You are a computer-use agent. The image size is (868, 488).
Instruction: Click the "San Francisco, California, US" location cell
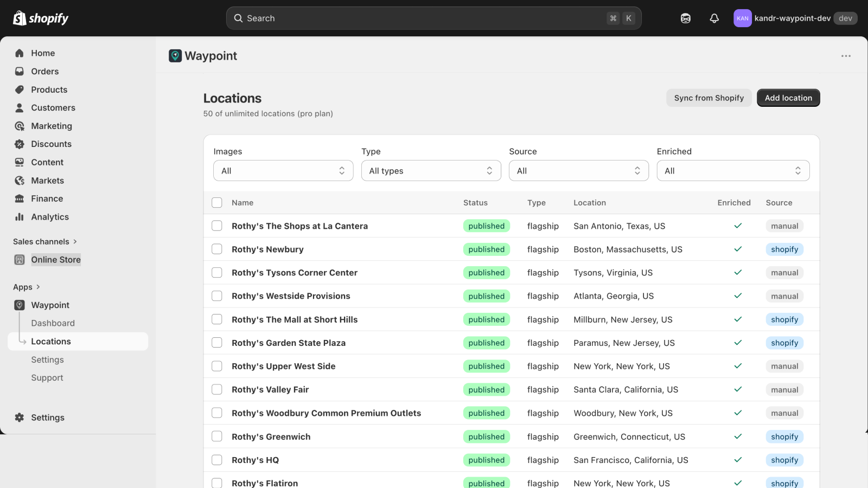(631, 460)
